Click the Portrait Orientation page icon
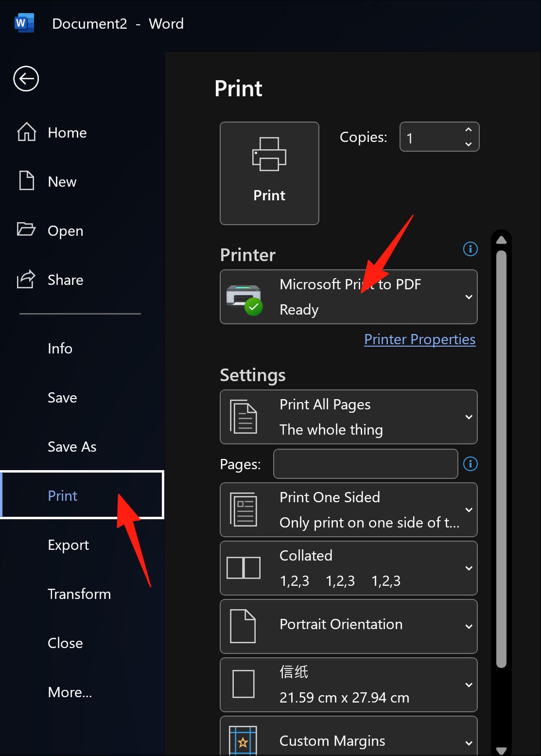Image resolution: width=541 pixels, height=756 pixels. point(243,626)
